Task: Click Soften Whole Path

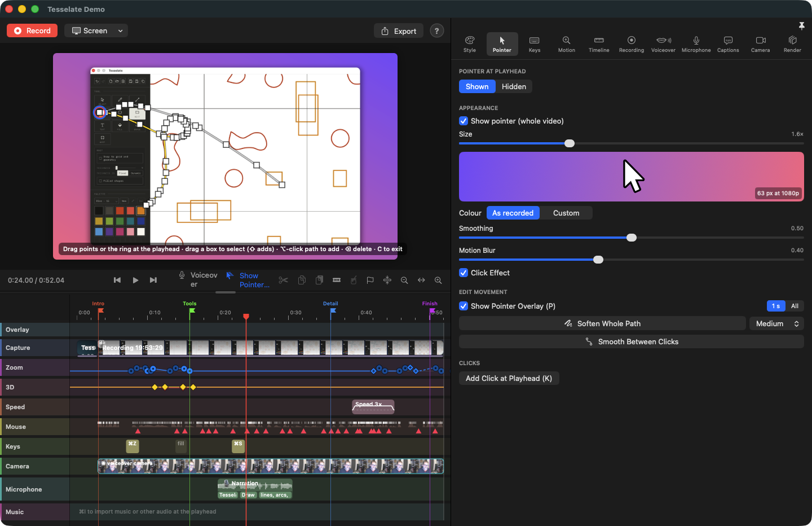Action: (x=602, y=323)
